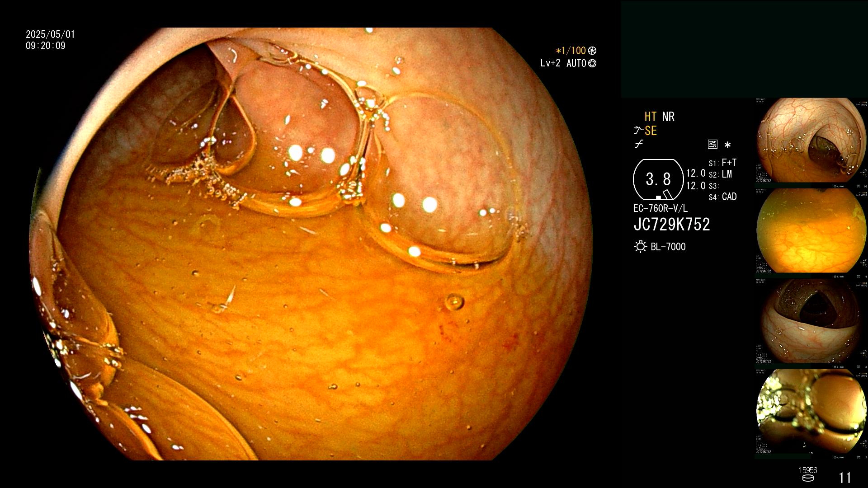Click the S4: CAD switch assignment
The width and height of the screenshot is (868, 488).
[722, 197]
